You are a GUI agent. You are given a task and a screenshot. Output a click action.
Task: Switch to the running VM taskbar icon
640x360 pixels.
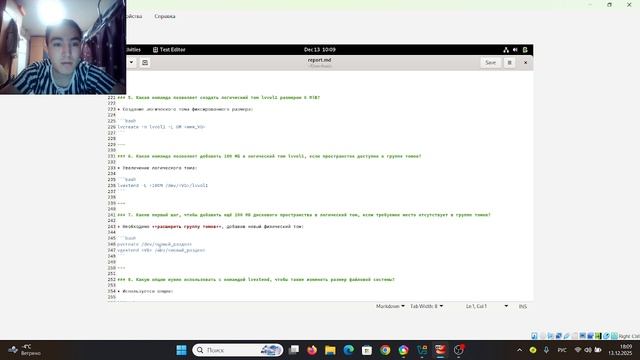(440, 350)
